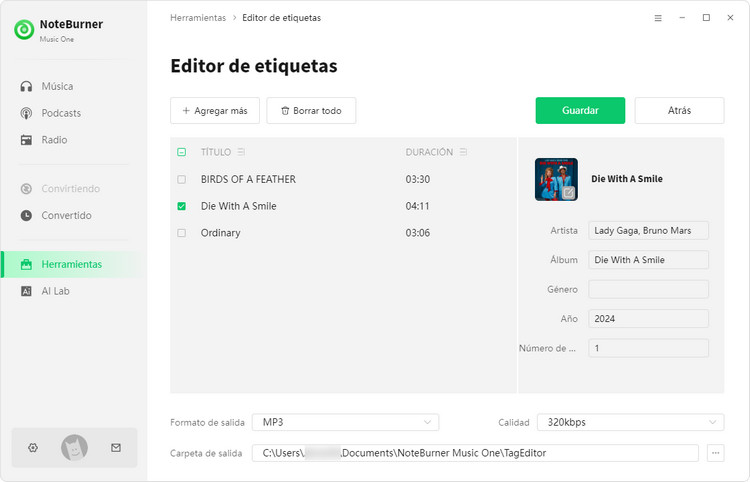Screen dimensions: 750x482
Task: Click the user avatar picture
Action: (74, 448)
